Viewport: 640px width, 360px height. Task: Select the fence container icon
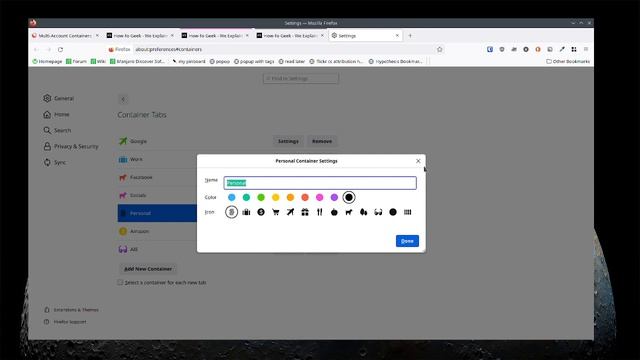pos(408,212)
